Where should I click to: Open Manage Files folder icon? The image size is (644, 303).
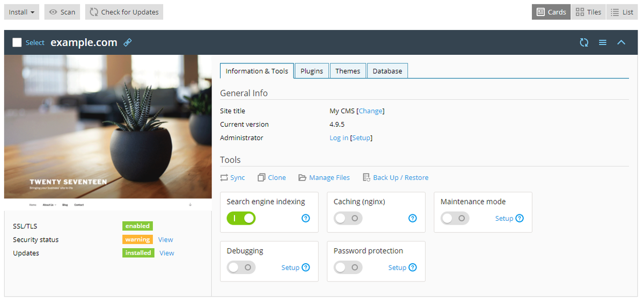303,178
